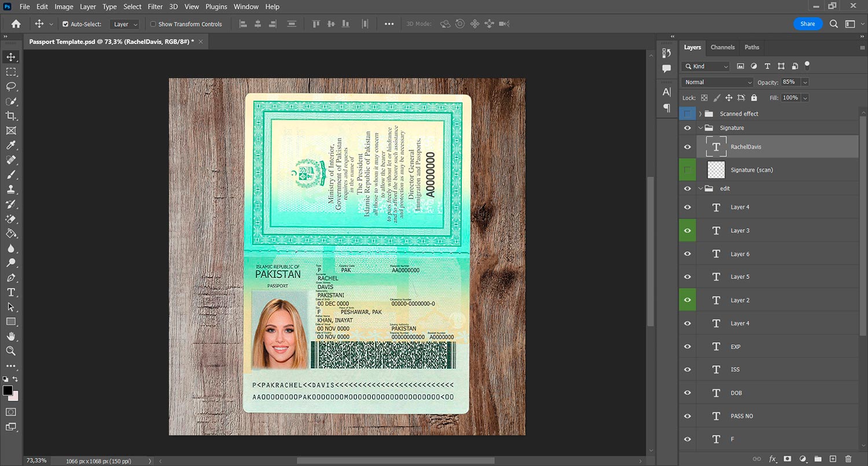The width and height of the screenshot is (868, 466).
Task: Click the blue Share button
Action: (807, 24)
